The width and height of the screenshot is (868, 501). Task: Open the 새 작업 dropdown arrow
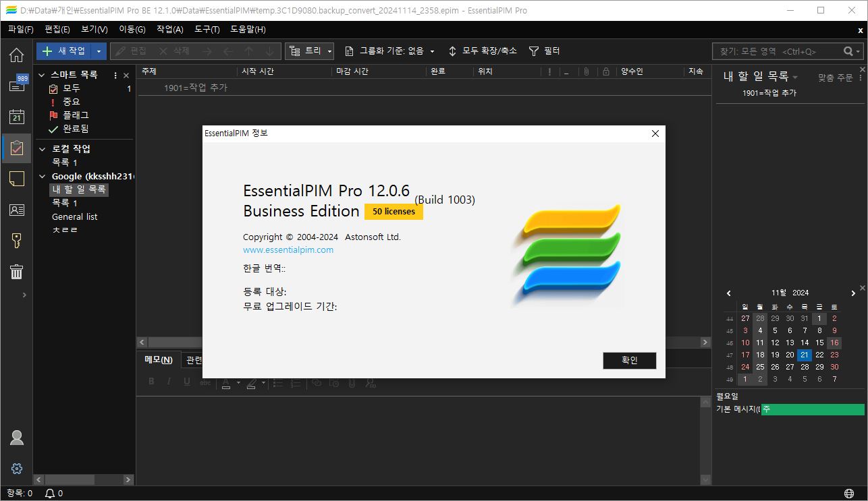click(99, 51)
